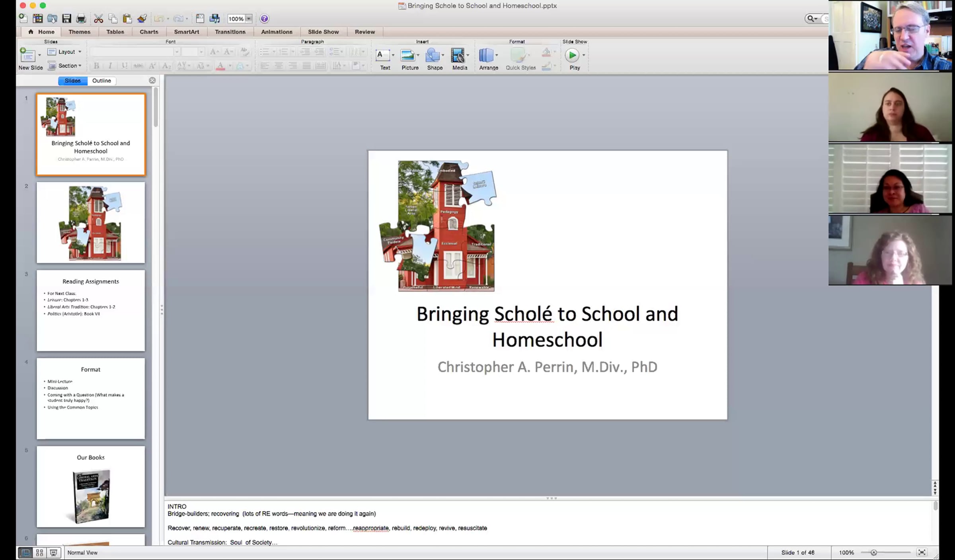The width and height of the screenshot is (955, 560).
Task: Select the Reading Assignments slide thumbnail
Action: 91,311
